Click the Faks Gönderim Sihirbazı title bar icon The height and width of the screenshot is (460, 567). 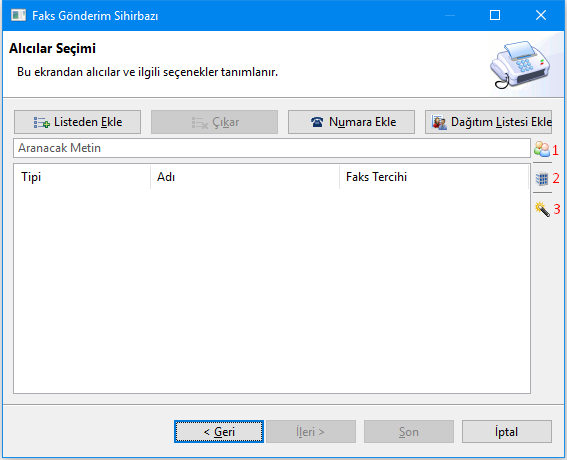[18, 15]
